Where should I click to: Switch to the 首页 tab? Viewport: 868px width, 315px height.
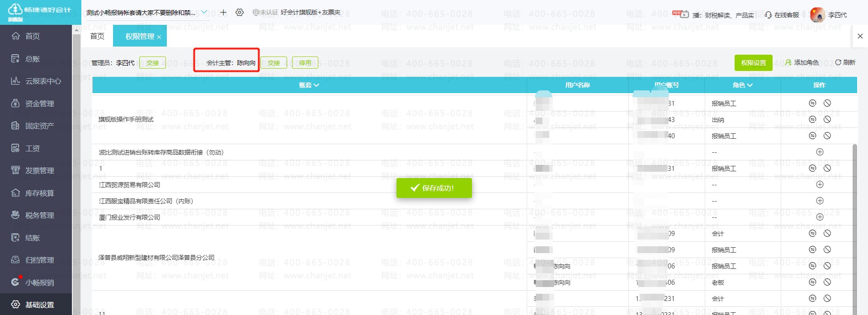pos(97,36)
